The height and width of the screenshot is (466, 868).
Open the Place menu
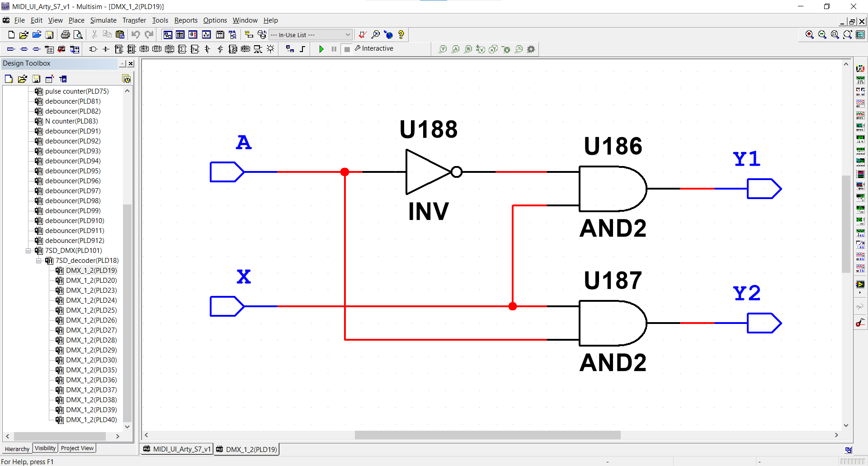(76, 20)
